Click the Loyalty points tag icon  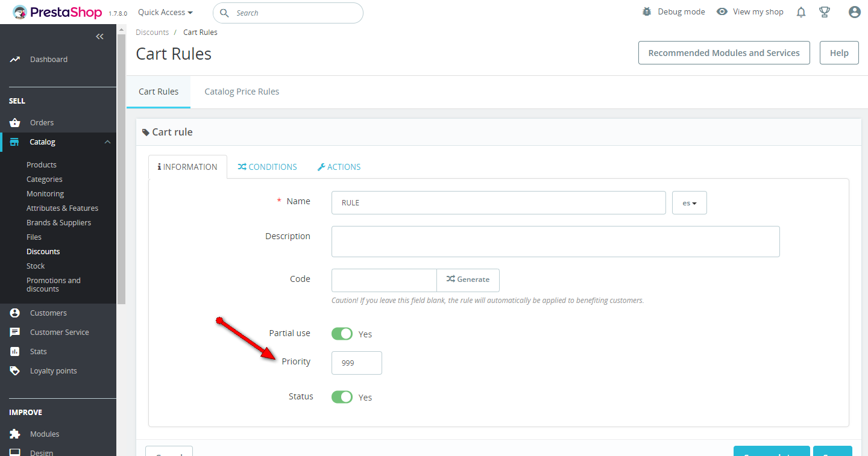pos(15,371)
